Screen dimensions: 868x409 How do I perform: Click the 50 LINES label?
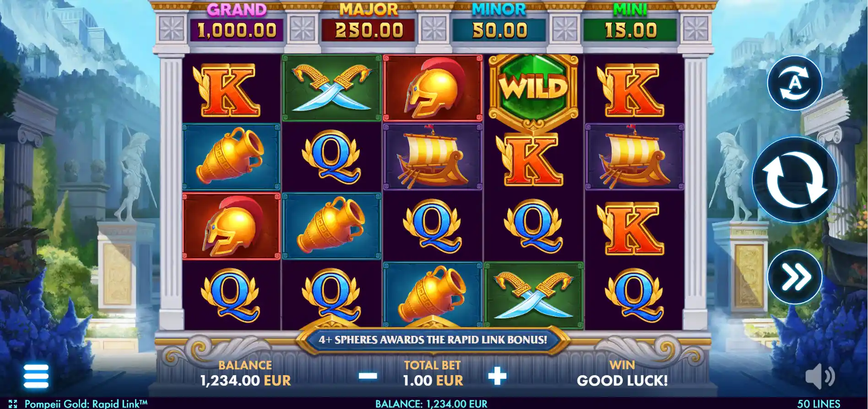[819, 404]
